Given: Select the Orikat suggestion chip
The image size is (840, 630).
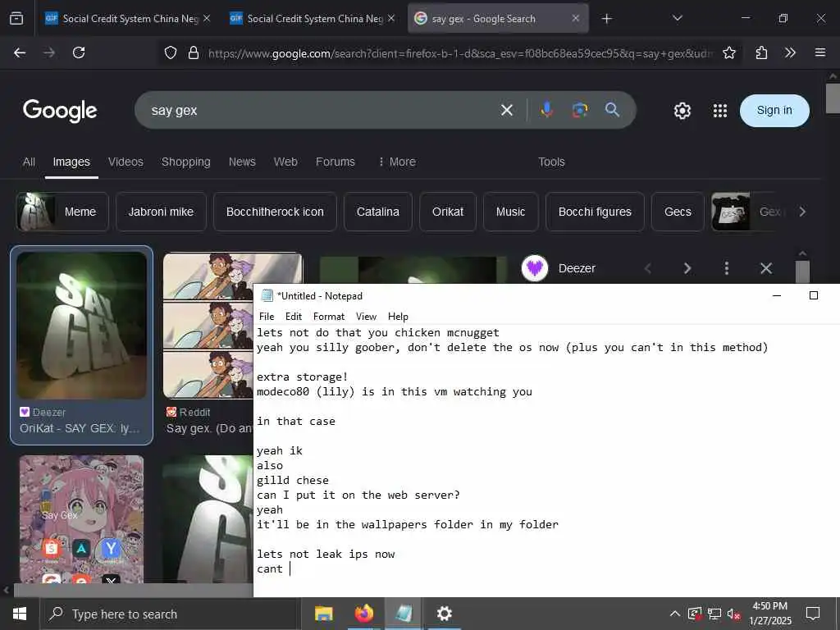Looking at the screenshot, I should tap(448, 212).
